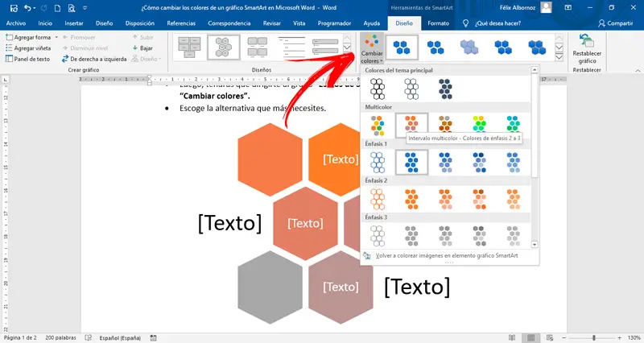Viewport: 644px width, 343px height.
Task: Select De derecha a izquierda option
Action: coord(94,59)
